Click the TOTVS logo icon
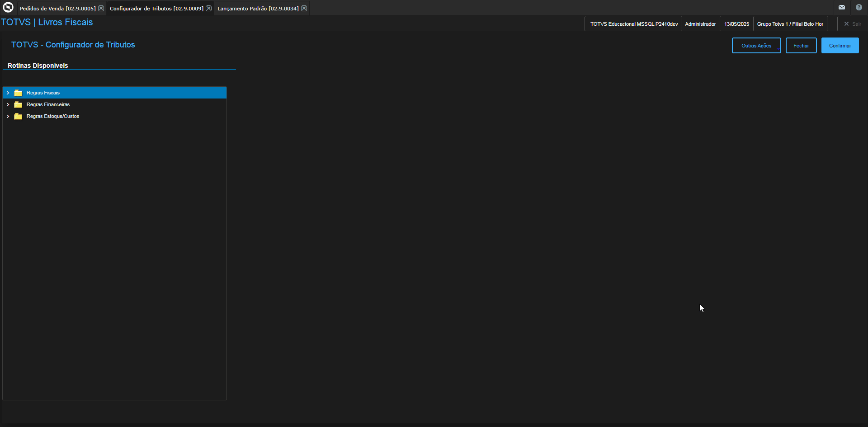The height and width of the screenshot is (427, 868). 8,7
